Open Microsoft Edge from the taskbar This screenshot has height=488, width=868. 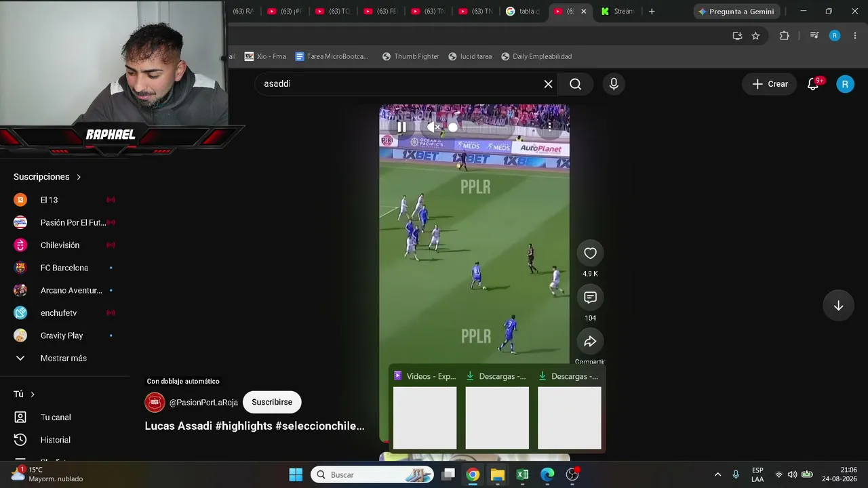tap(547, 474)
